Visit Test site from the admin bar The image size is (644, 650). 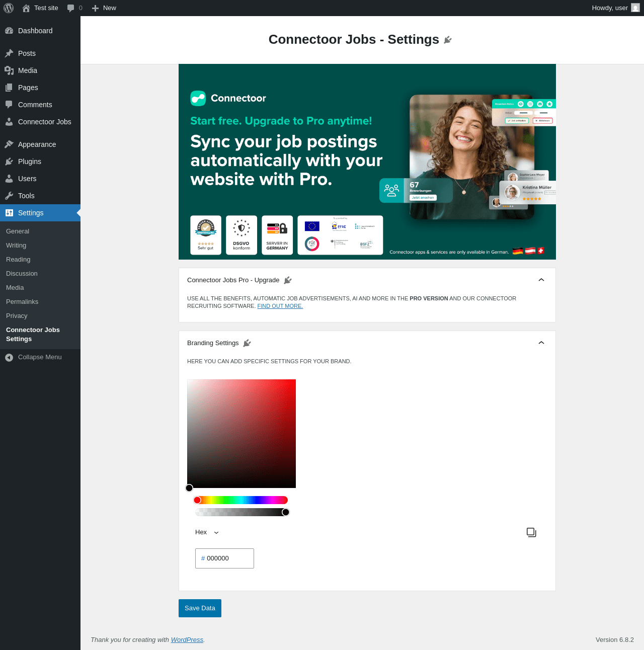pyautogui.click(x=40, y=8)
